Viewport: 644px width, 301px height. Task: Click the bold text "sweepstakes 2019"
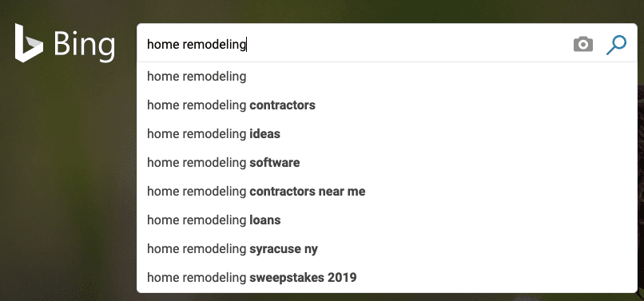tap(303, 278)
